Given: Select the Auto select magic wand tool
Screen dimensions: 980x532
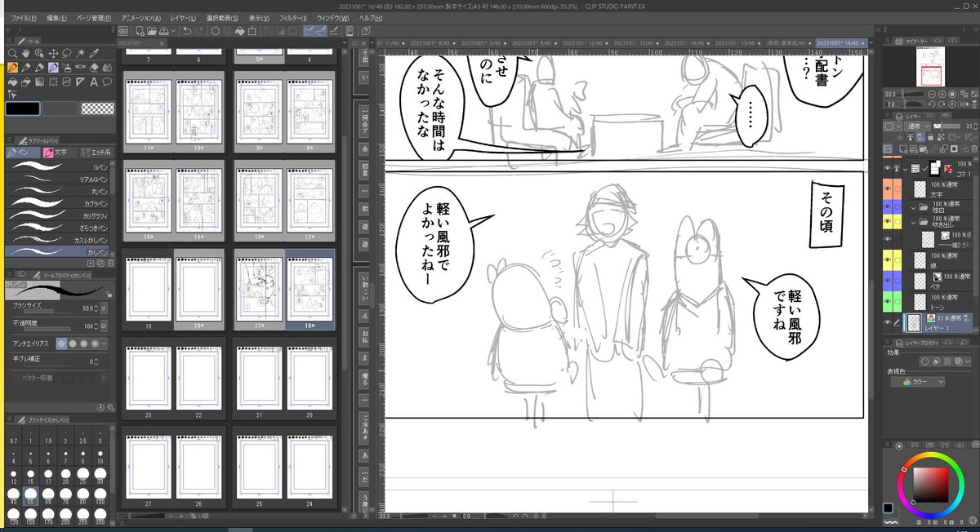Looking at the screenshot, I should pyautogui.click(x=80, y=54).
